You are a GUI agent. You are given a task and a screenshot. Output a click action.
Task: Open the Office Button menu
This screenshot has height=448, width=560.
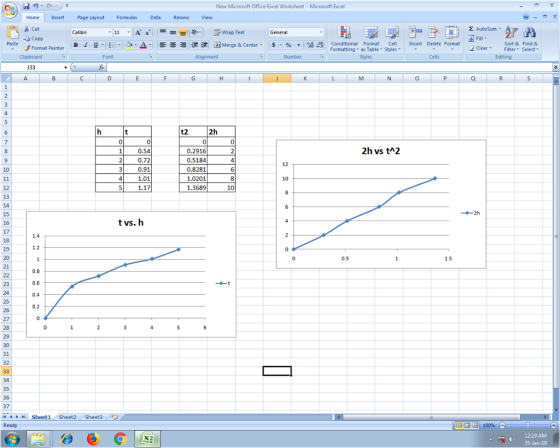click(x=10, y=10)
